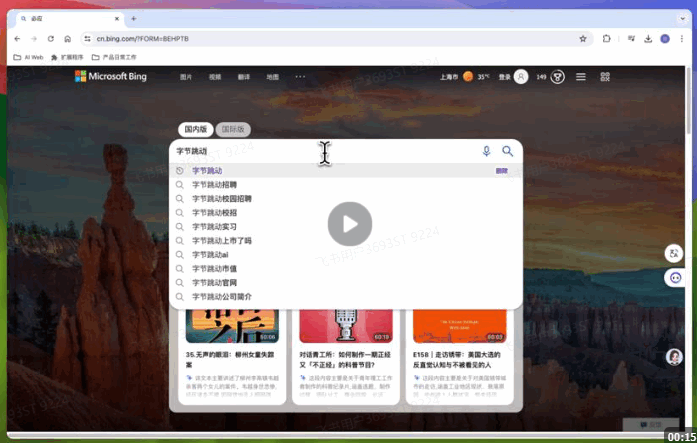The height and width of the screenshot is (443, 697).
Task: Switch to 国内版 search mode
Action: 195,129
